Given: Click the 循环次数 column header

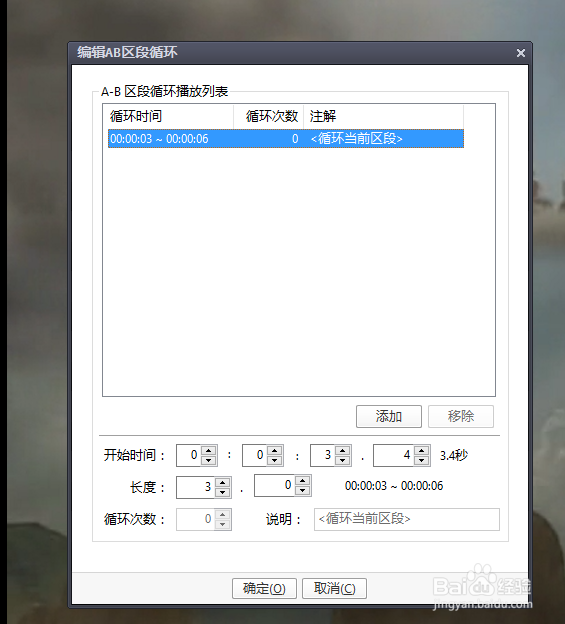Looking at the screenshot, I should pos(269,116).
